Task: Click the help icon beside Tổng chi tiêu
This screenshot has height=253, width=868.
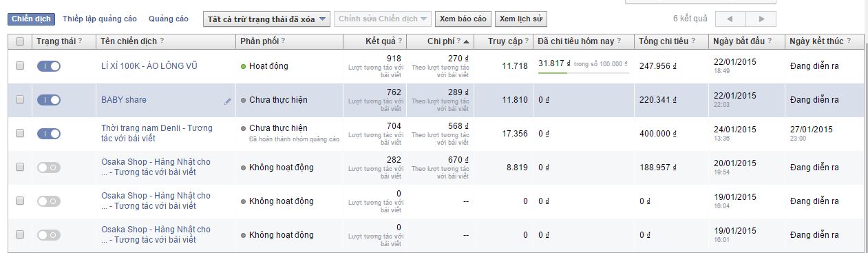Action: [x=694, y=41]
